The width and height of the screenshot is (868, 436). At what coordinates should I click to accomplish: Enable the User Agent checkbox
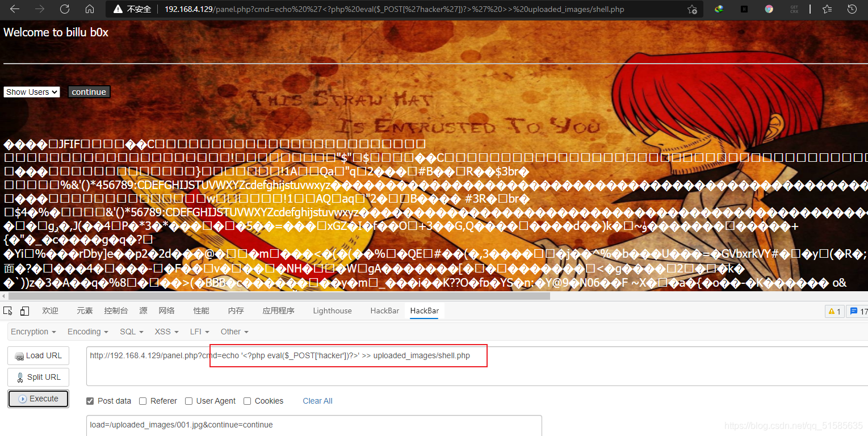pyautogui.click(x=189, y=401)
